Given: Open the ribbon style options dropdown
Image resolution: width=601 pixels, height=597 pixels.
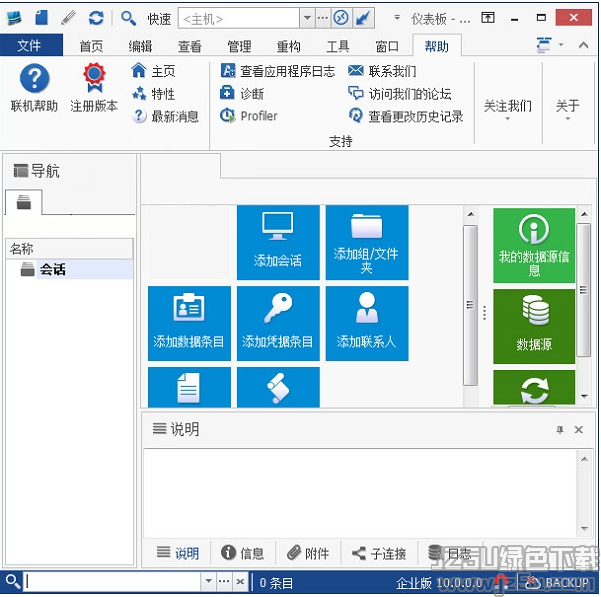Looking at the screenshot, I should pos(561,45).
